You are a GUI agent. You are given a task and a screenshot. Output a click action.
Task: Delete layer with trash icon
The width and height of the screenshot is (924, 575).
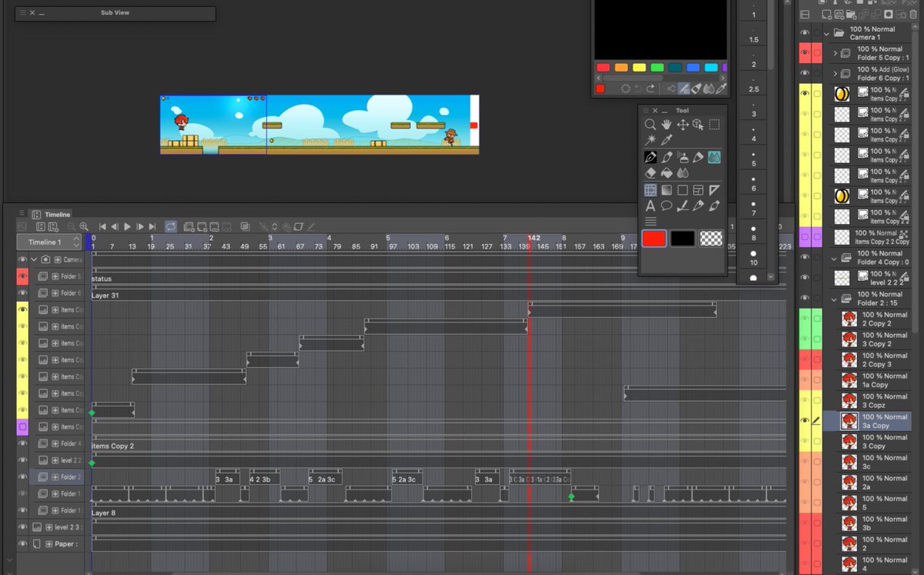(x=913, y=14)
